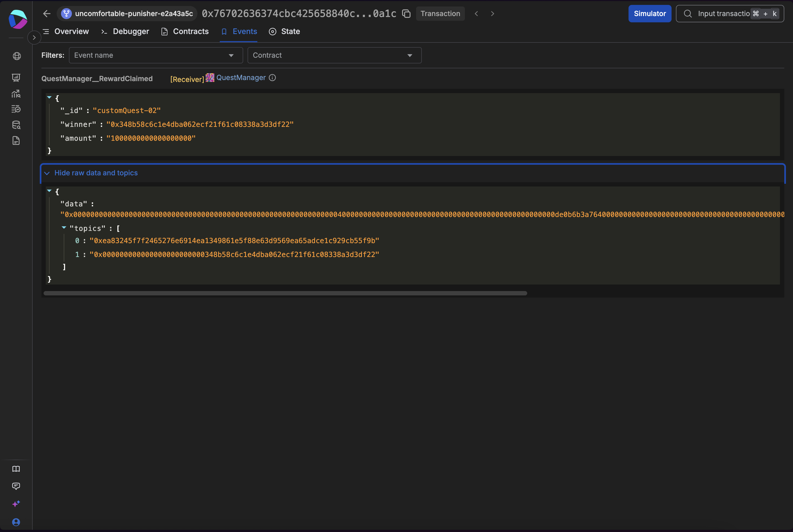Open the Contract filter dropdown
793x532 pixels.
[x=334, y=55]
